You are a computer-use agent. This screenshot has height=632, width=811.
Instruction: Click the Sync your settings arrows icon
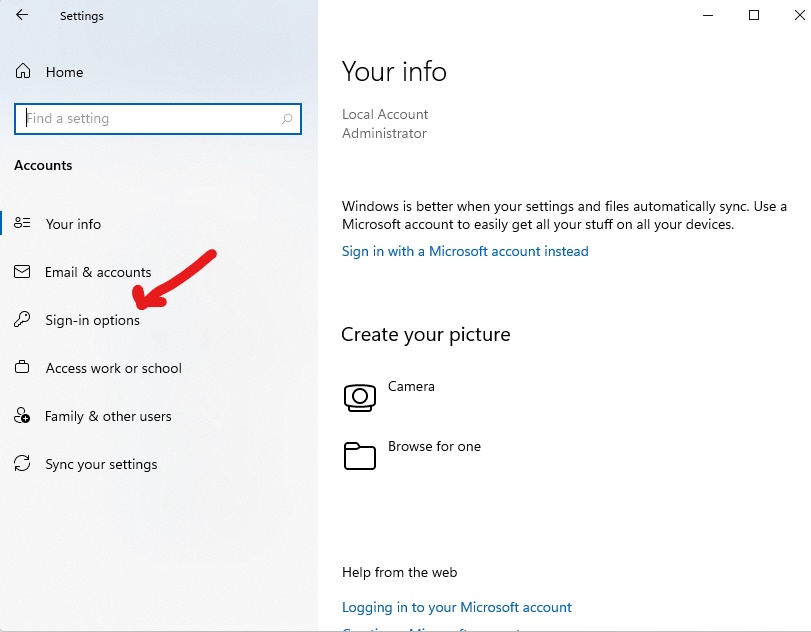23,464
